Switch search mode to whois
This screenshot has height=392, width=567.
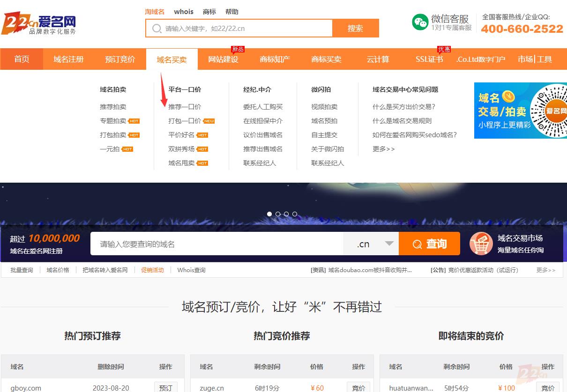point(184,12)
